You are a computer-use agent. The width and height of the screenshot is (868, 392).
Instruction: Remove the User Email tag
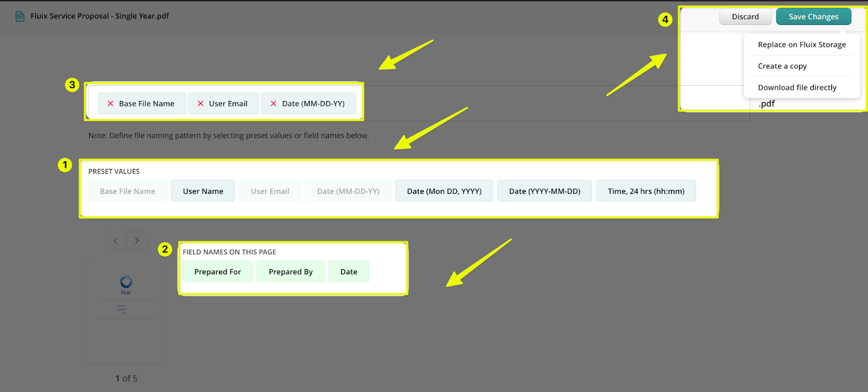pos(200,104)
